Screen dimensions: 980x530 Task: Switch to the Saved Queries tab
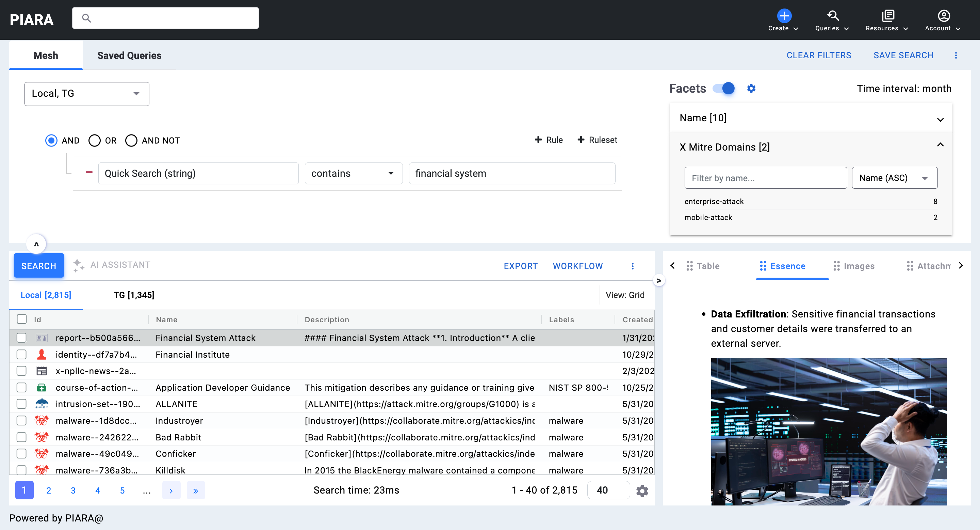129,55
